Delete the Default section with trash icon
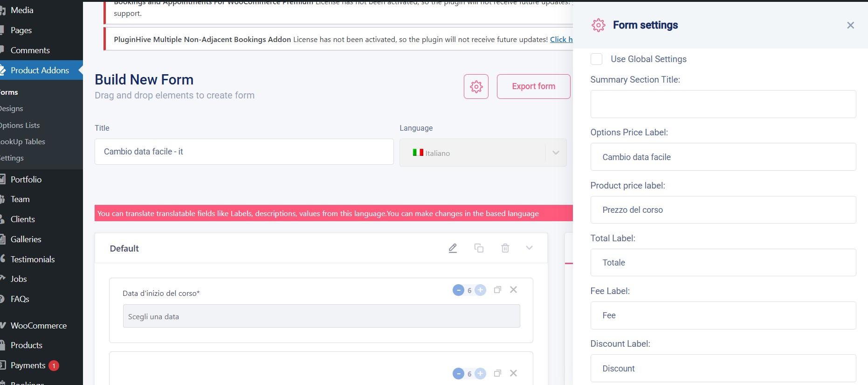868x385 pixels. (505, 248)
